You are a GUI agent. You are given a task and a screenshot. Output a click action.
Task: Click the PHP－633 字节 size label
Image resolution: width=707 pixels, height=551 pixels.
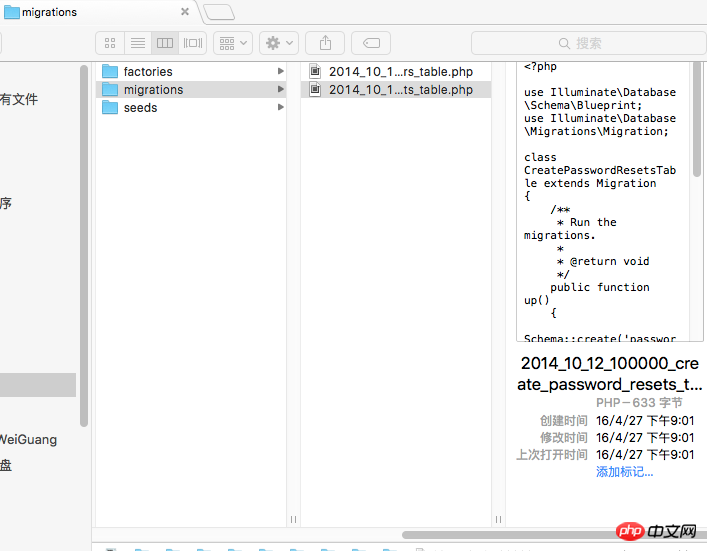coord(639,403)
